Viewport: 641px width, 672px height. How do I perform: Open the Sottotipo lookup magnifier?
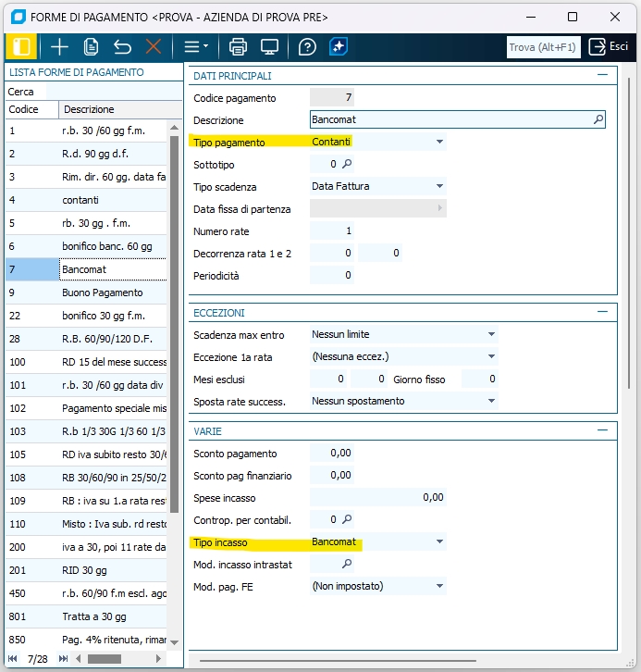tap(347, 164)
